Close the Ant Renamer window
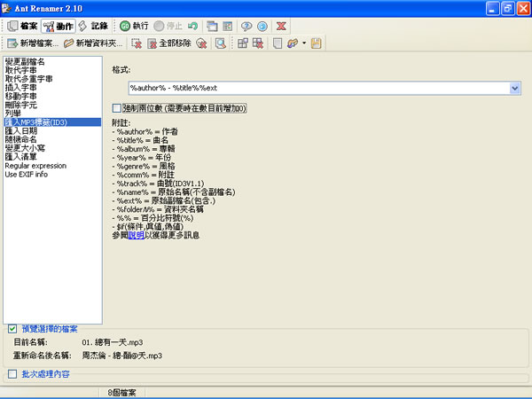The height and width of the screenshot is (399, 532). pos(523,9)
